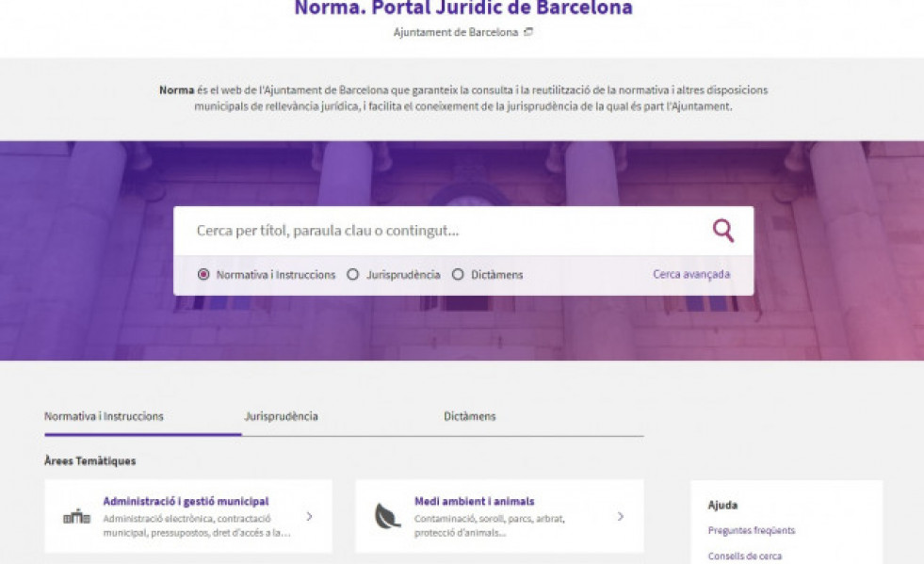Switch to the Jurisprudència tab
924x564 pixels.
coord(281,416)
